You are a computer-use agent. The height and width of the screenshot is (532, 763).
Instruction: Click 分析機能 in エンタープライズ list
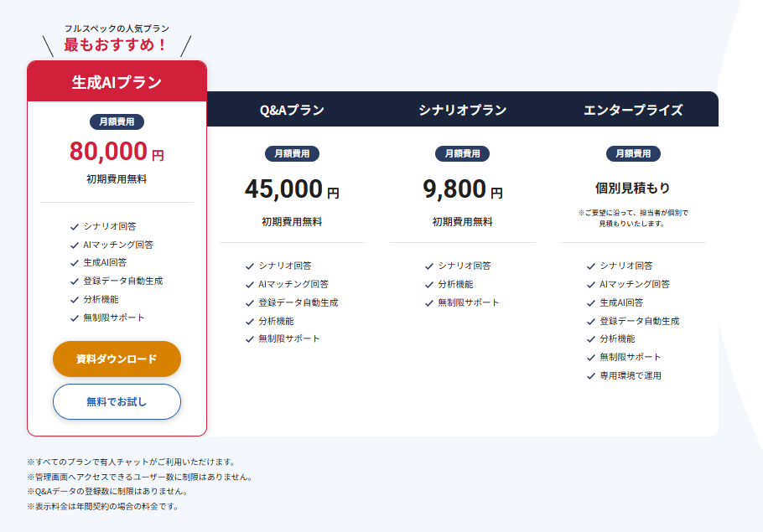point(617,338)
